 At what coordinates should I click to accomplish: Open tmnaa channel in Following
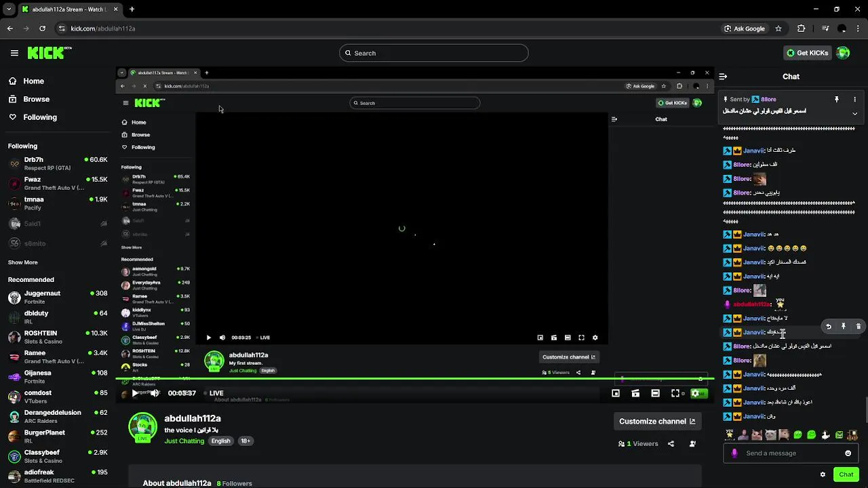(58, 203)
